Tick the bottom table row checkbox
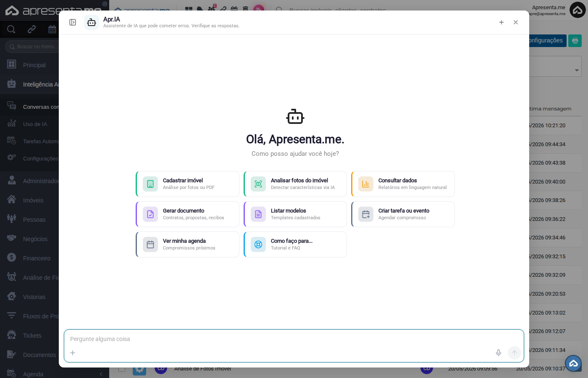The width and height of the screenshot is (588, 378). click(122, 369)
